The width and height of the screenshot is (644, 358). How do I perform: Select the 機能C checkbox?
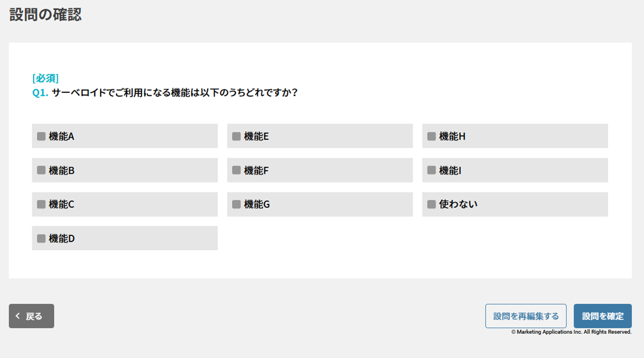[41, 204]
